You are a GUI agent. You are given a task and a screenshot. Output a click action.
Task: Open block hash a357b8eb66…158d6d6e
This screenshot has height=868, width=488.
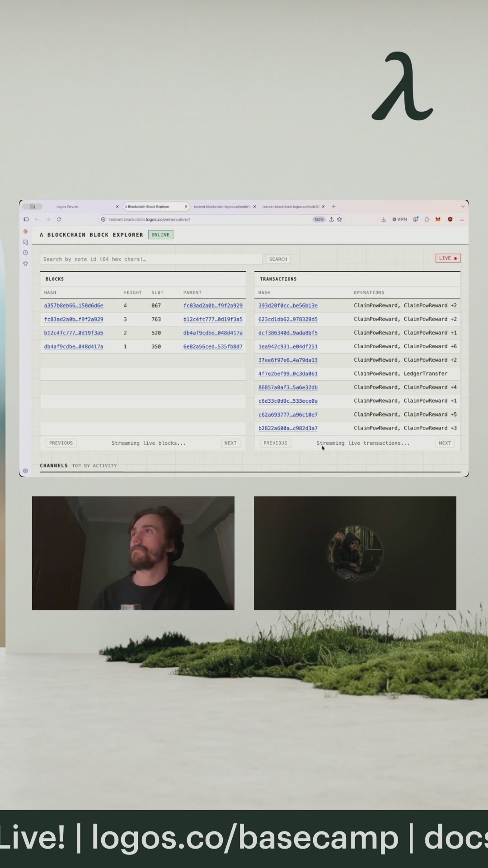pos(74,306)
